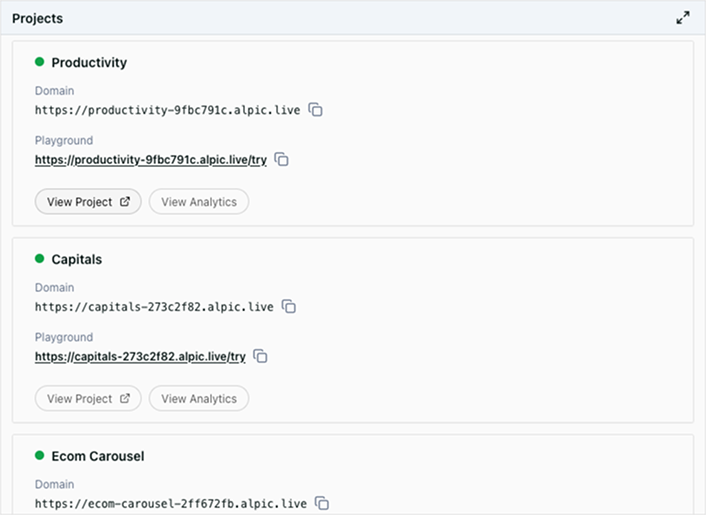The height and width of the screenshot is (515, 706).
Task: Click the Productivity project title
Action: click(x=89, y=62)
